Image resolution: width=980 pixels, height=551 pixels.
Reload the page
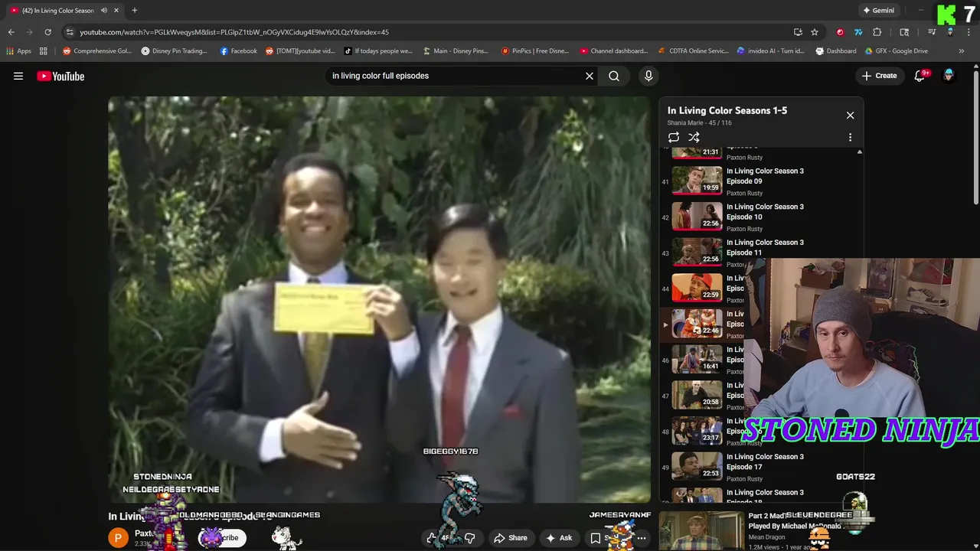point(47,32)
